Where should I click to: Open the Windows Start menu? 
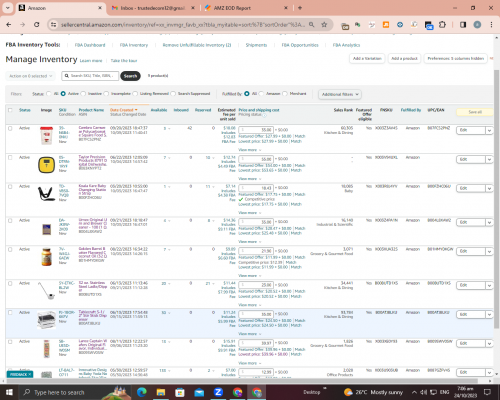[x=9, y=392]
